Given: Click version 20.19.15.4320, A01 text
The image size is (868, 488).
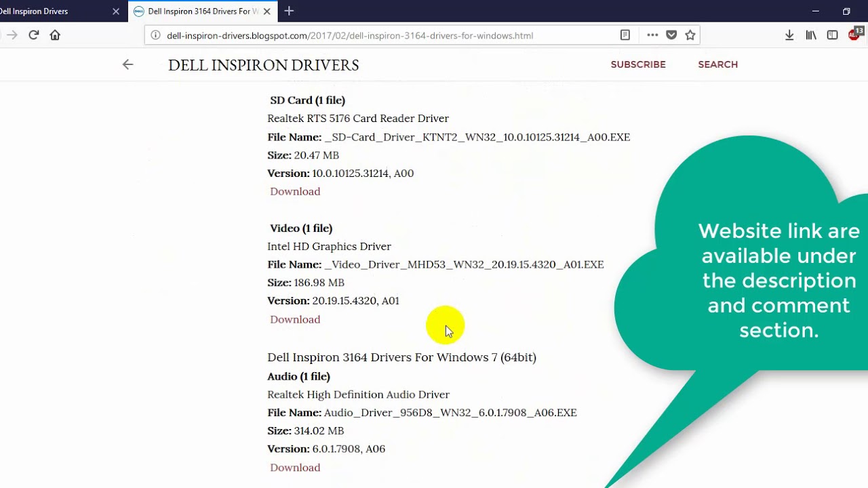Looking at the screenshot, I should pyautogui.click(x=355, y=301).
